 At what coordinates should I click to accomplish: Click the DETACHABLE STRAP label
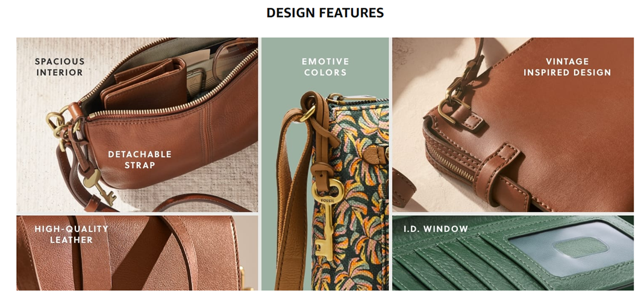(x=140, y=160)
